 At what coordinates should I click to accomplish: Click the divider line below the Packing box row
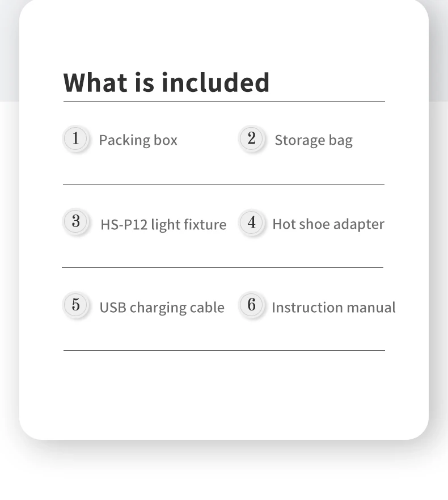(223, 184)
